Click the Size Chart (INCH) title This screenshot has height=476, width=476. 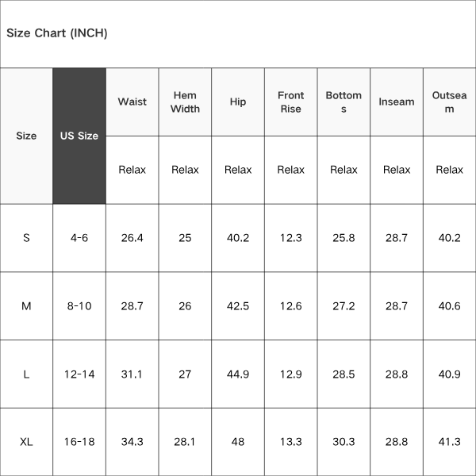pos(57,33)
